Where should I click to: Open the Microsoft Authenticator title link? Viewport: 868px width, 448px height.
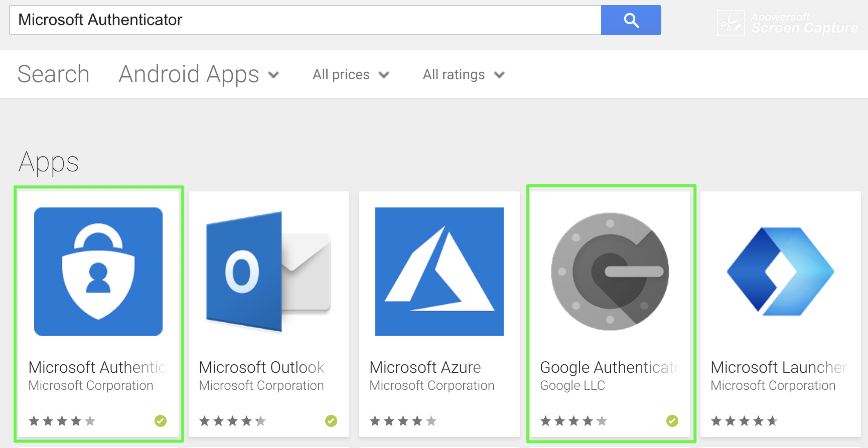click(97, 367)
